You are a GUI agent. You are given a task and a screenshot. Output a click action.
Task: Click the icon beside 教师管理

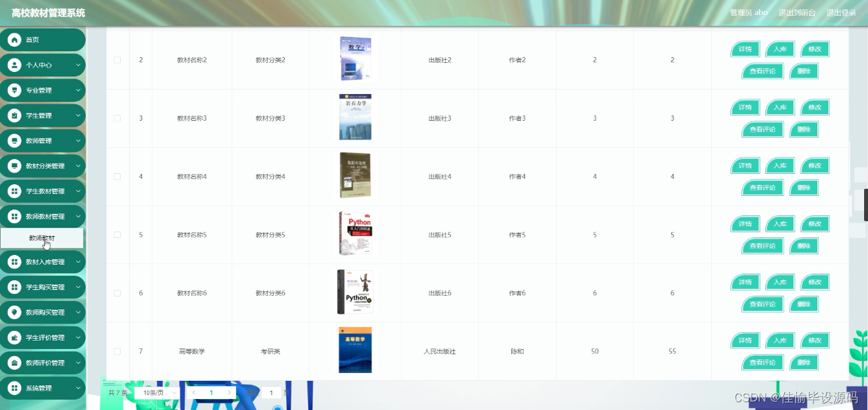14,141
